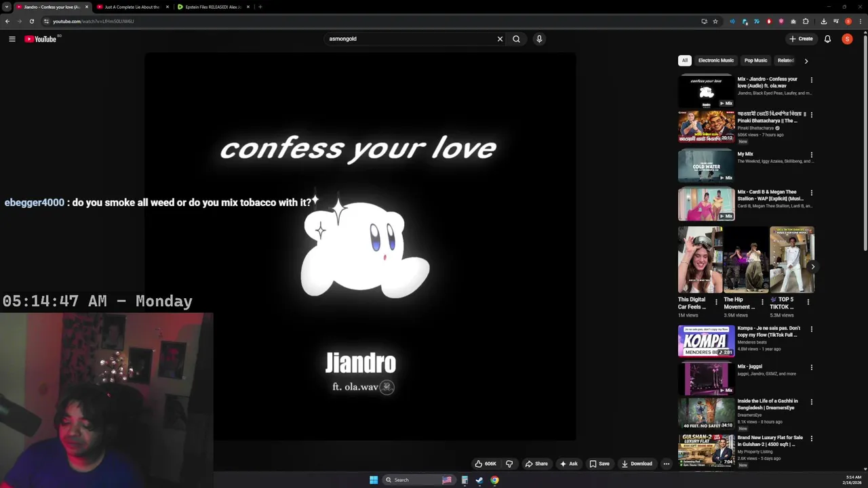
Task: Open a new browser tab
Action: [x=260, y=7]
